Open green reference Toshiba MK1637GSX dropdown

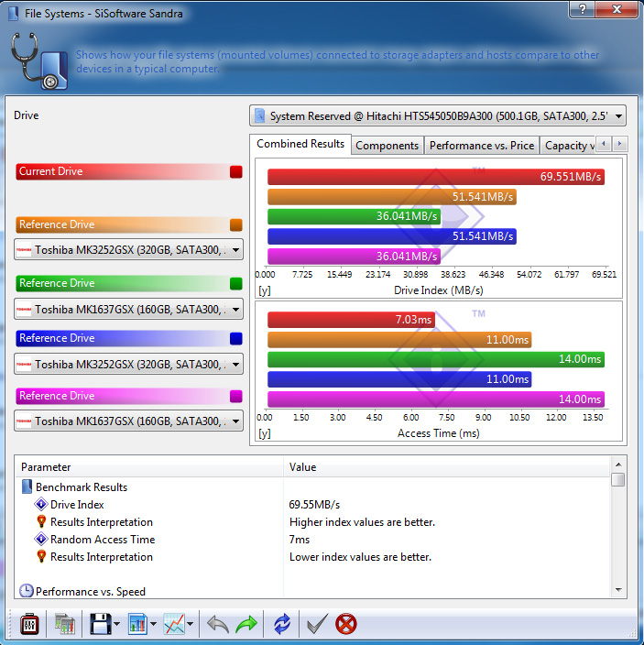tap(129, 309)
